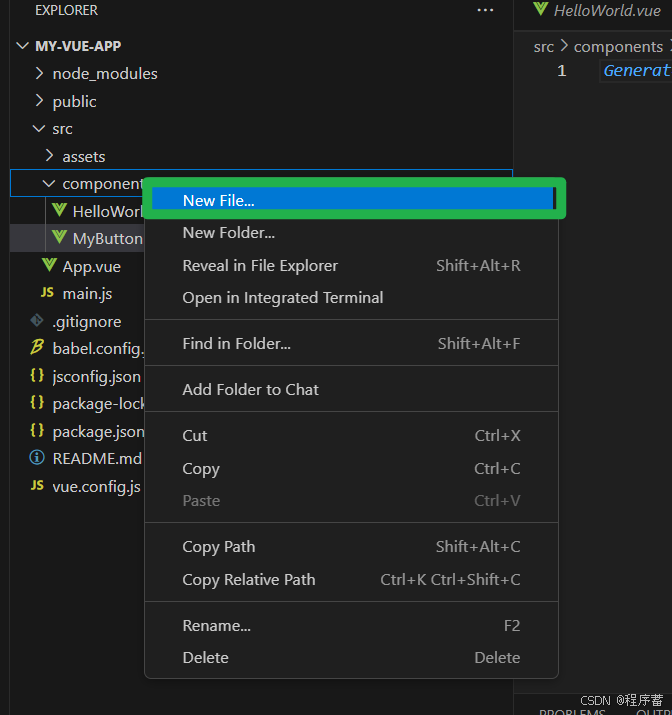Click the info icon beside README.md
672x715 pixels.
pos(37,458)
